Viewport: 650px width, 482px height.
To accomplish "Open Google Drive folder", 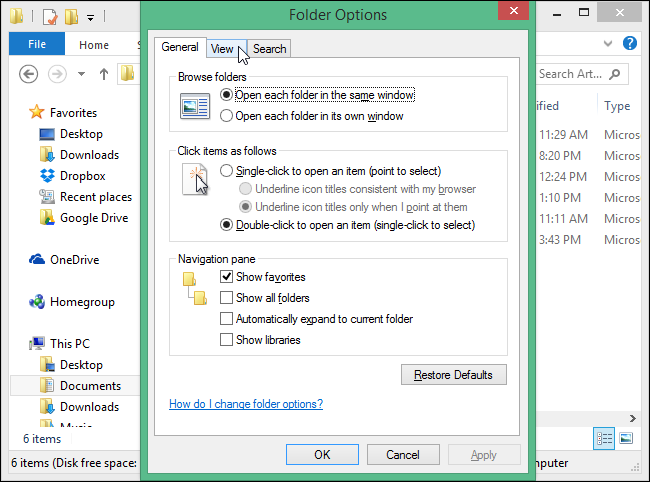I will [x=94, y=218].
